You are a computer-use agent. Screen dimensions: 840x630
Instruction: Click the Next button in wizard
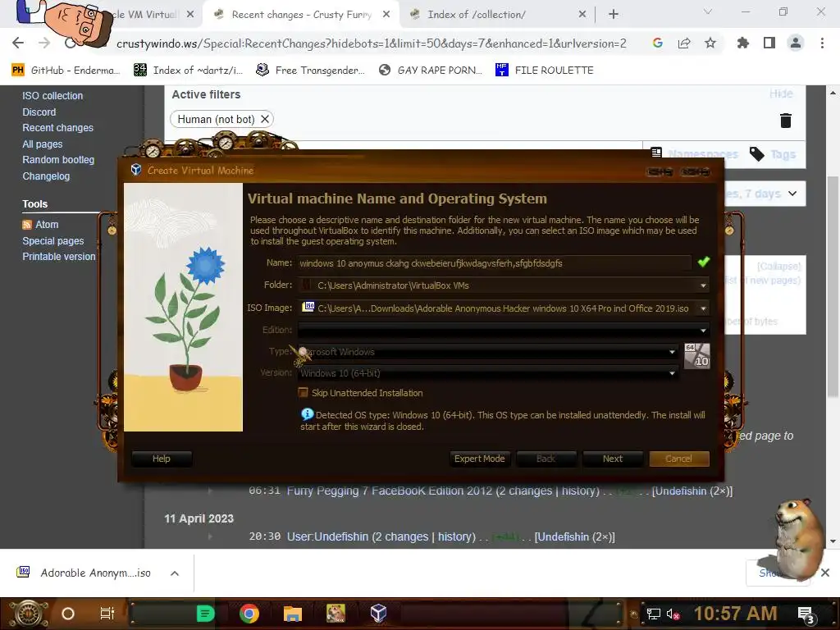tap(612, 459)
